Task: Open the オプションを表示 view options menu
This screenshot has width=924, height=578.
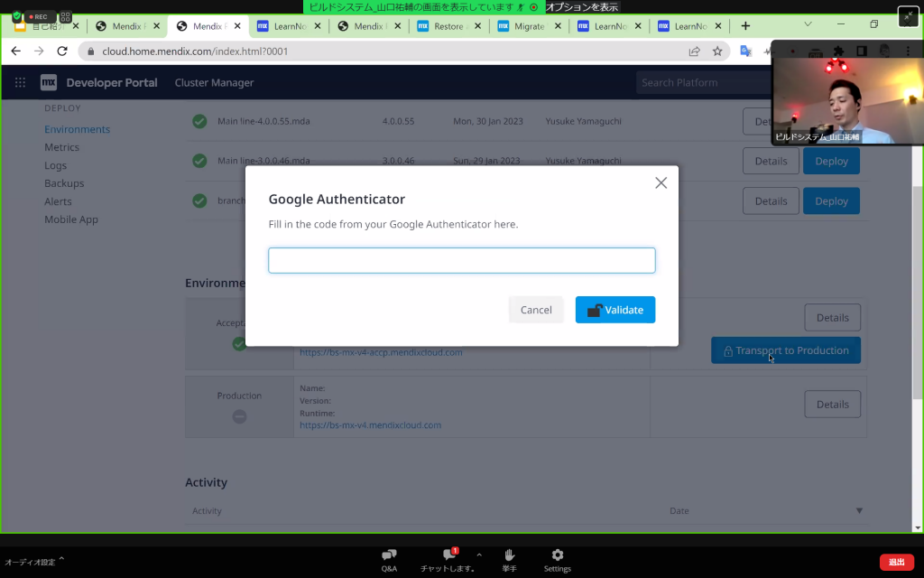Action: (582, 6)
